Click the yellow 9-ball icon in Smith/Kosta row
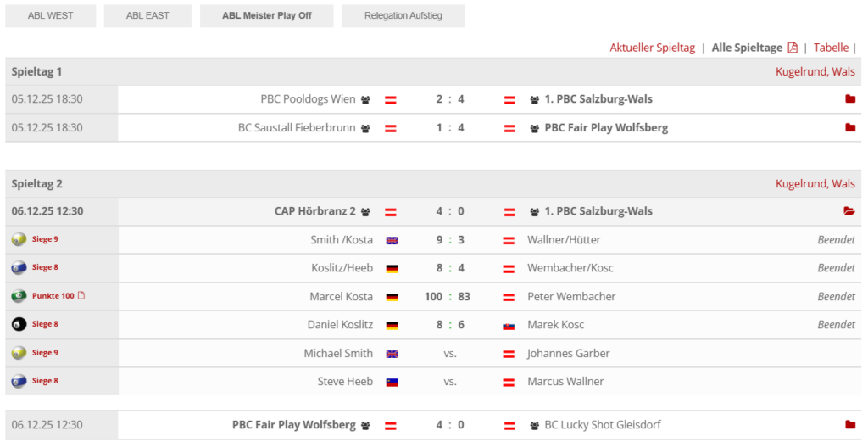 19,239
